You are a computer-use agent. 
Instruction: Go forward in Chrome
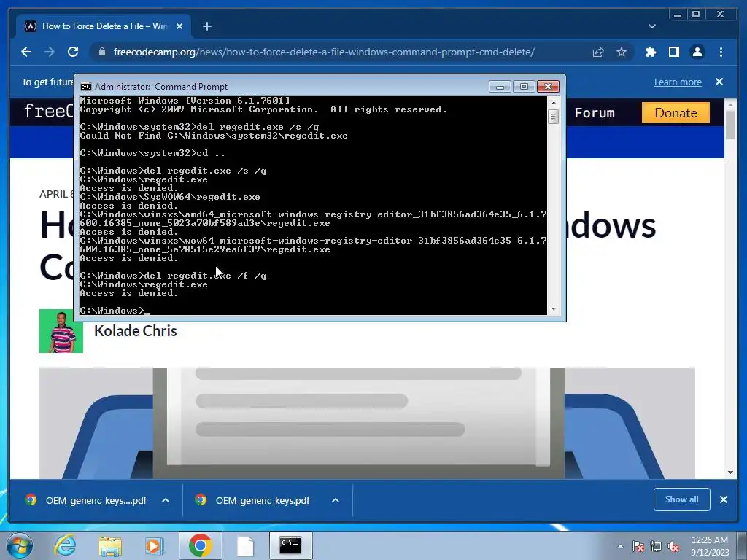[x=50, y=52]
